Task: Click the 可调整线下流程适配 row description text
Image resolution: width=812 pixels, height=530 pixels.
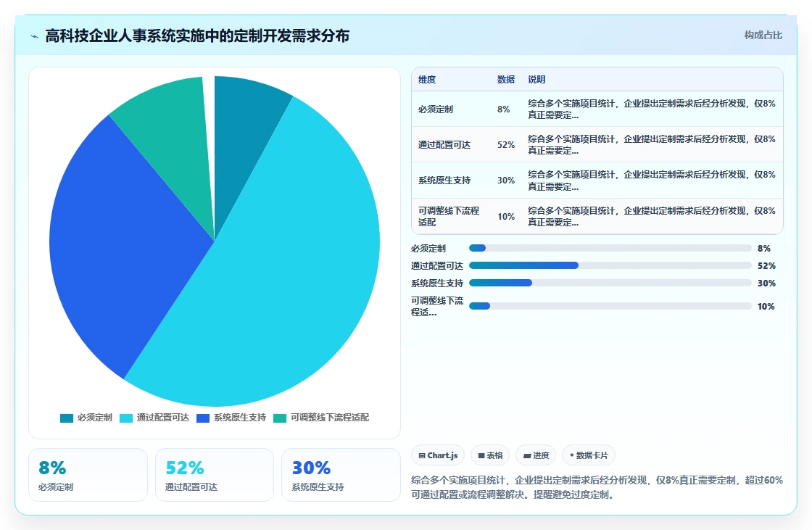Action: coord(652,217)
